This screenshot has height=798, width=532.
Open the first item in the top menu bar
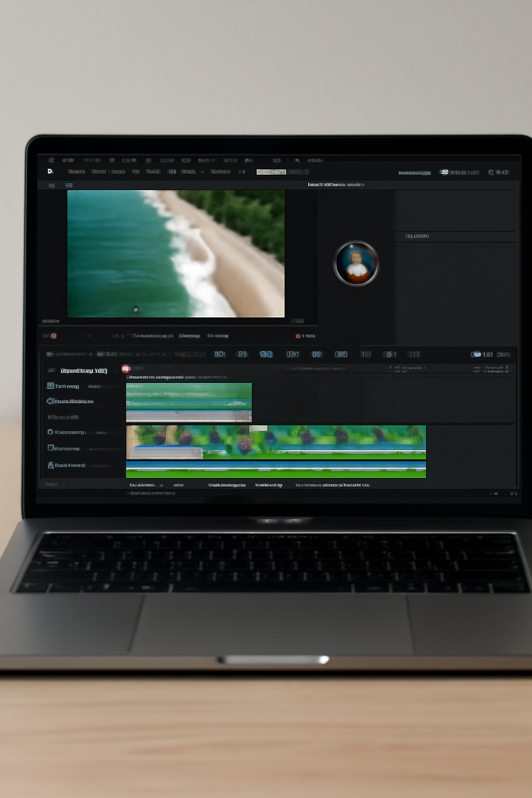pyautogui.click(x=51, y=161)
